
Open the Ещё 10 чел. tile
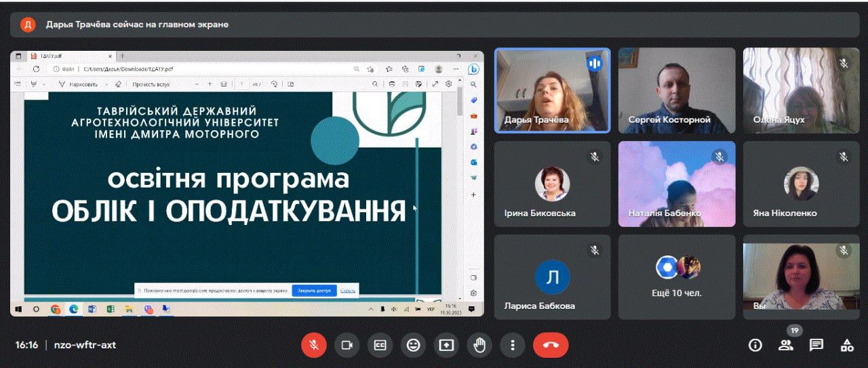point(677,277)
